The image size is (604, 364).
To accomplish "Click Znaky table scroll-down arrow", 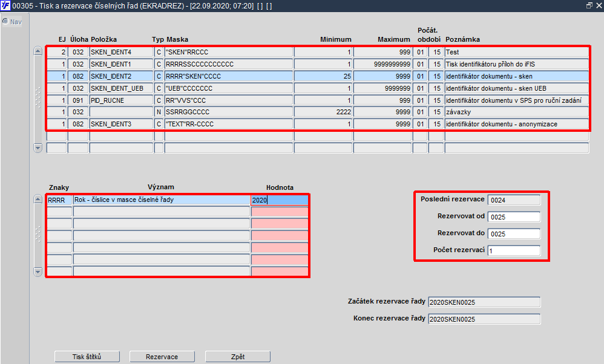I will pyautogui.click(x=38, y=271).
